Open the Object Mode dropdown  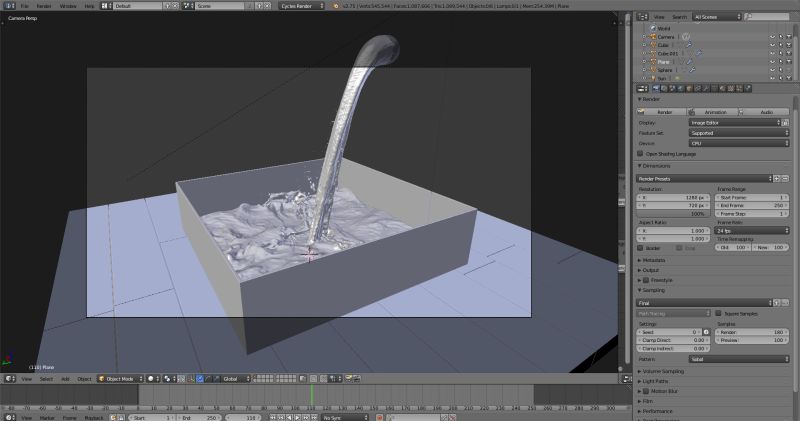click(x=120, y=379)
